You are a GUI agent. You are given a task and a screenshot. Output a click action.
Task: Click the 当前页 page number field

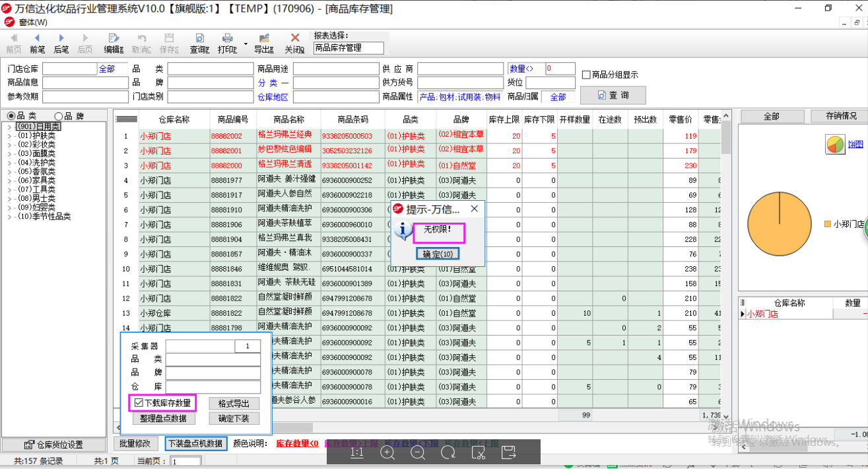(x=186, y=462)
